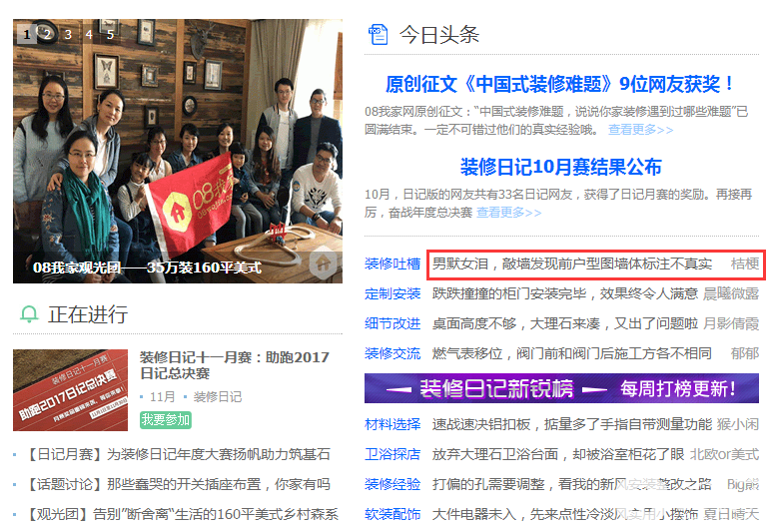Switch carousel to slide 3
The width and height of the screenshot is (771, 532).
coord(68,34)
